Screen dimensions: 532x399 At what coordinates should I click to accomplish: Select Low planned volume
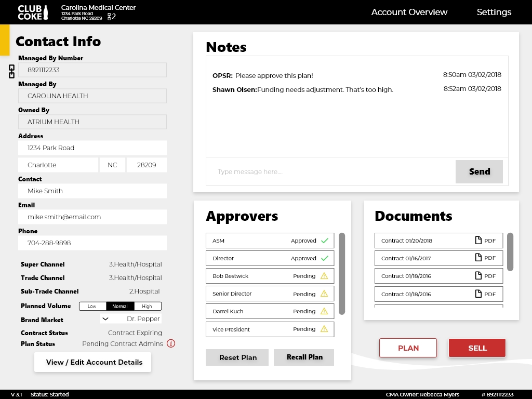point(92,306)
